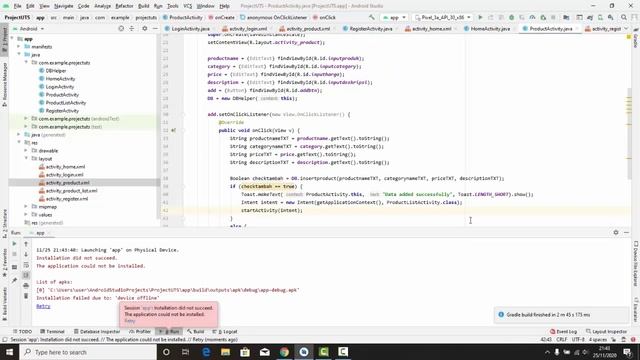
Task: Click the AVD Manager toolbar icon
Action: [x=600, y=18]
